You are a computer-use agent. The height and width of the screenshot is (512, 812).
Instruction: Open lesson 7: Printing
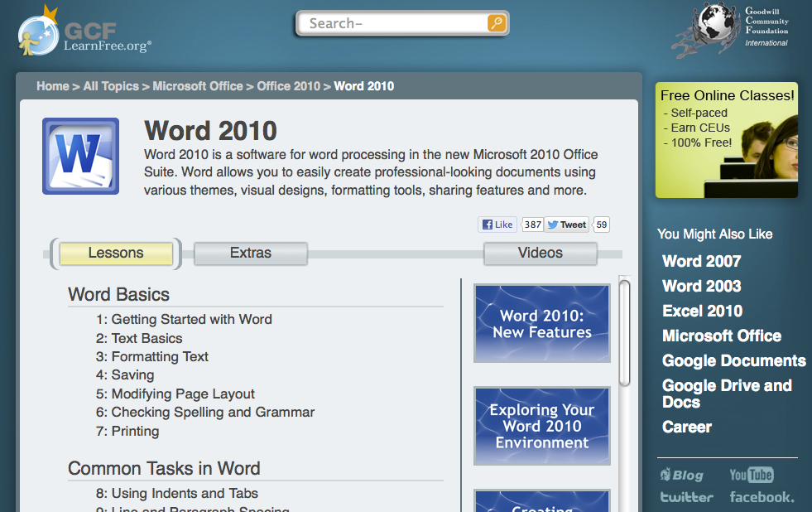click(127, 431)
